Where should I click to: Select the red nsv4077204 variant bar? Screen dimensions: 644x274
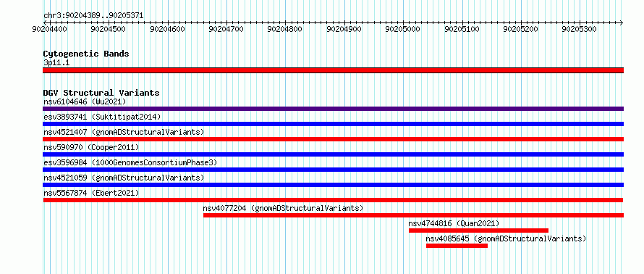click(414, 215)
